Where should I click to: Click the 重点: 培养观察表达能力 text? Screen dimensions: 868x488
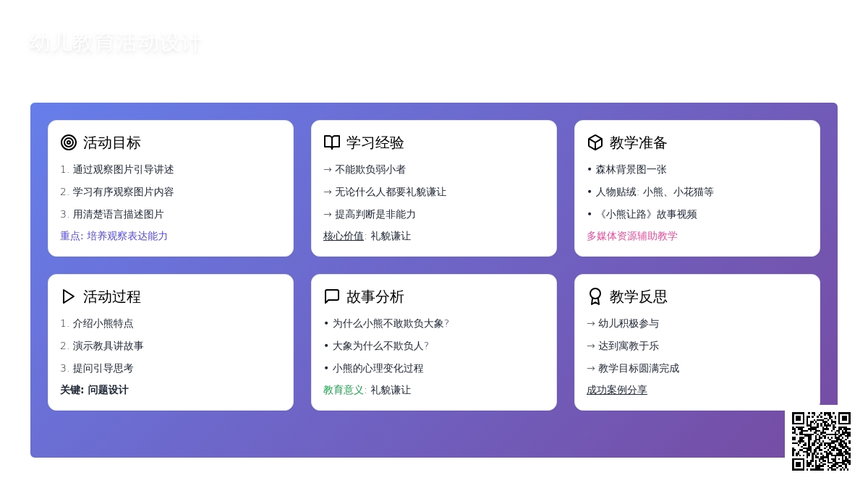point(114,236)
